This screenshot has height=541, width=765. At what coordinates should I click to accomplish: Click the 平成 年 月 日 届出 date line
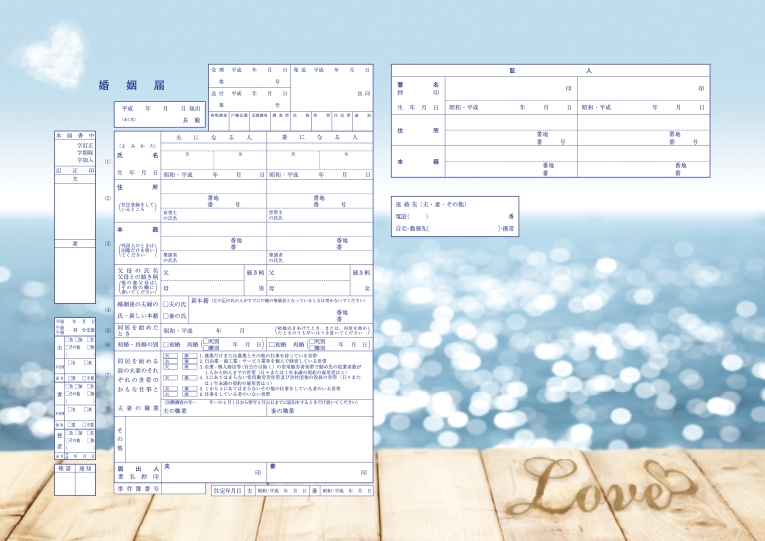coord(161,108)
